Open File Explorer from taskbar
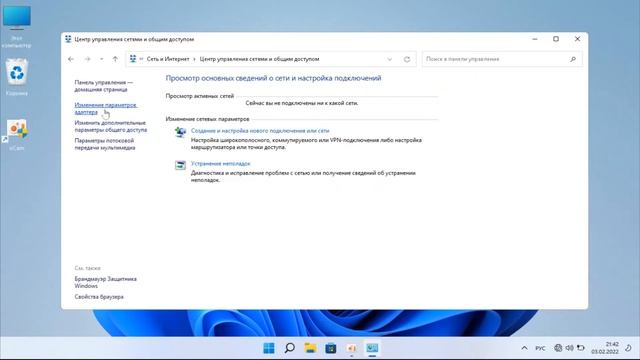The width and height of the screenshot is (640, 360). tap(310, 348)
